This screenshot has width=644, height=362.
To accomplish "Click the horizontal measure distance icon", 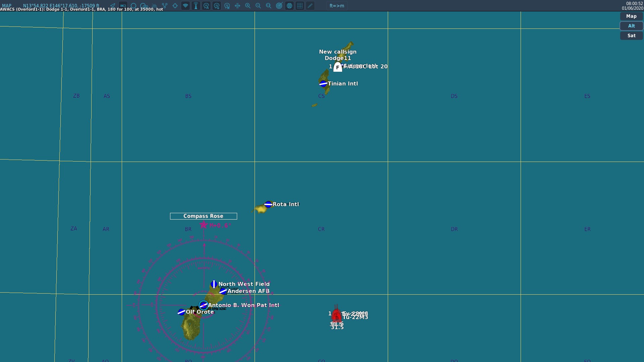I will point(237,6).
